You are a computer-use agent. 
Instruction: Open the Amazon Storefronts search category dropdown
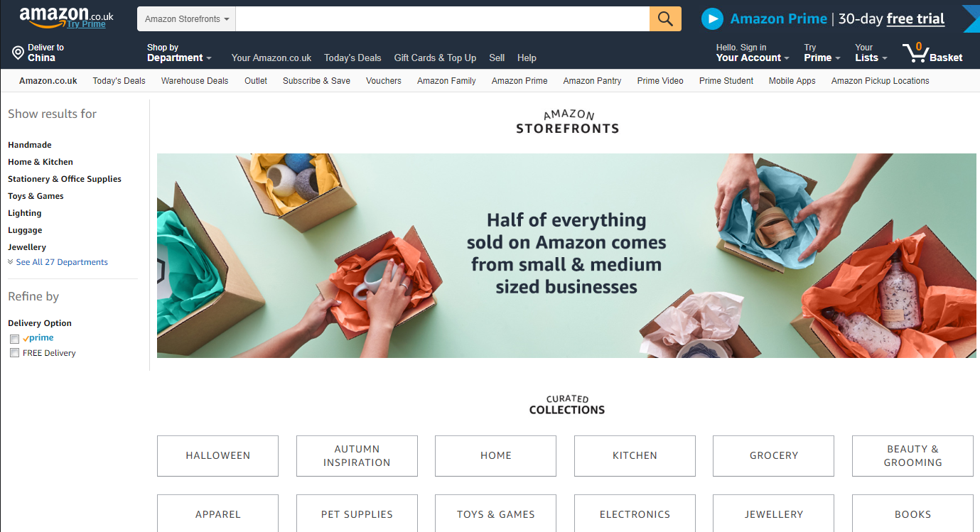(x=187, y=19)
